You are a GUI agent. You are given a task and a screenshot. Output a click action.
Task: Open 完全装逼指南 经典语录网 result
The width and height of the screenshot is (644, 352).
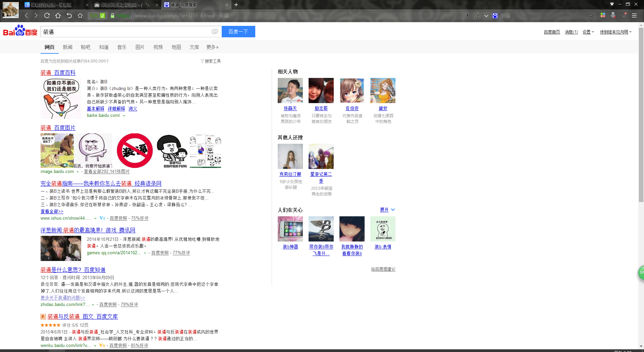tap(101, 183)
